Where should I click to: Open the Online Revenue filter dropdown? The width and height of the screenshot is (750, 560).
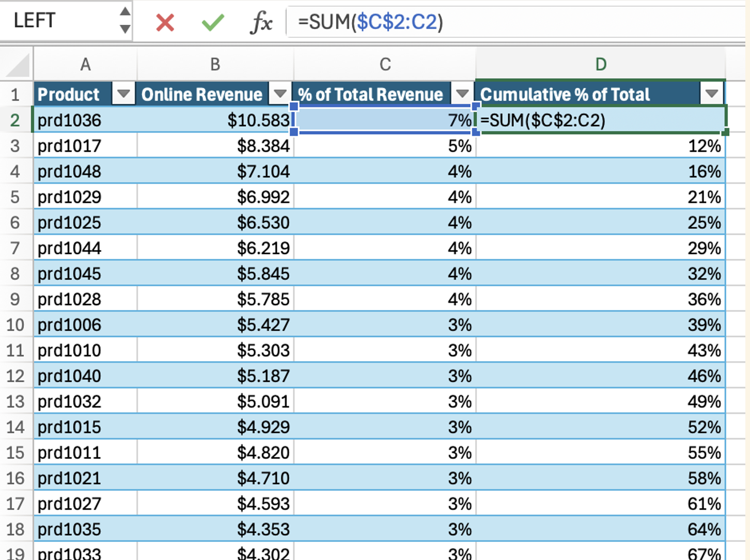pyautogui.click(x=280, y=94)
